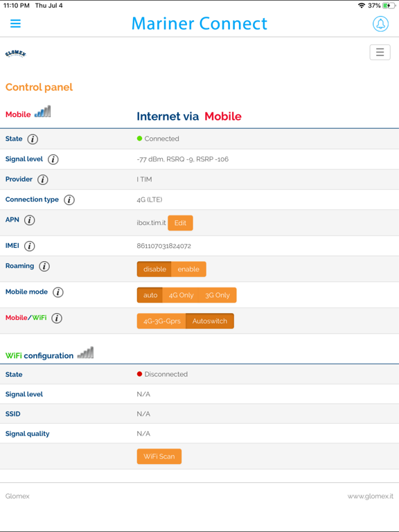The height and width of the screenshot is (532, 399).
Task: Click the Connected state text
Action: [162, 139]
